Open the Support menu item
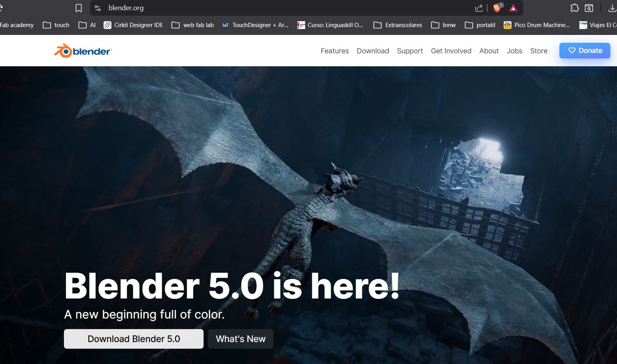This screenshot has width=617, height=364. [x=410, y=51]
